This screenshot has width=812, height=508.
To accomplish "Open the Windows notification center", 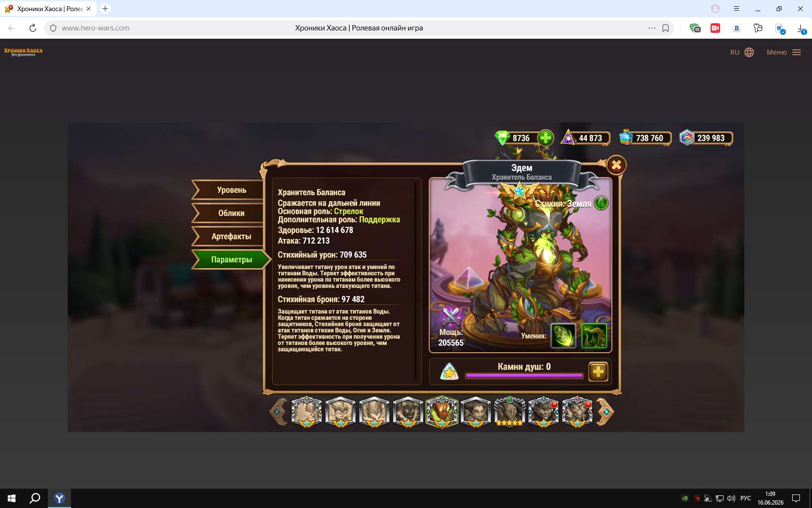I will [796, 498].
